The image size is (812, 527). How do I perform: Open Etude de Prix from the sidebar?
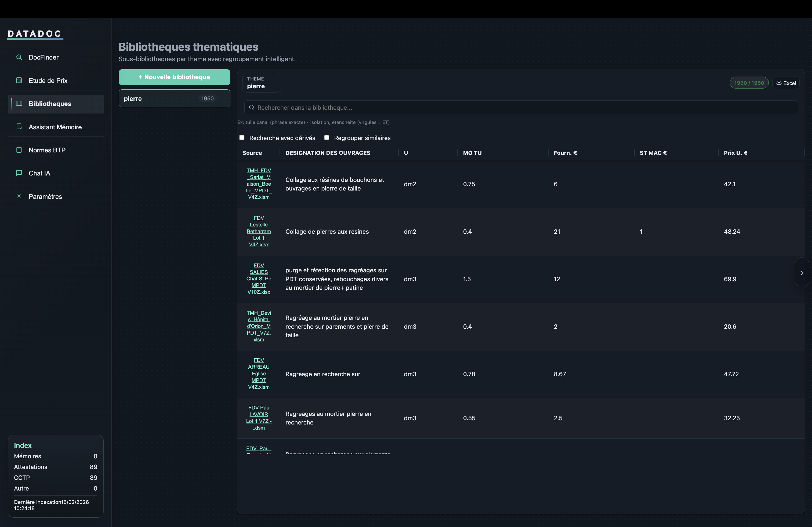(x=19, y=80)
